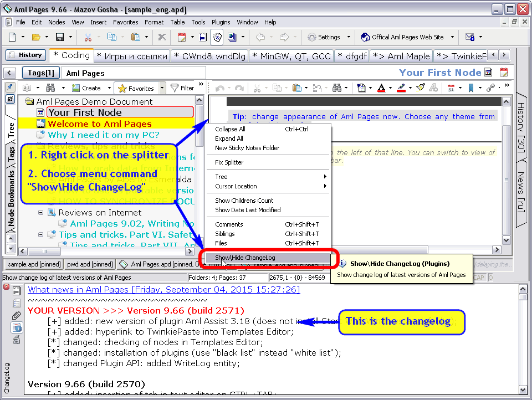Toggle Show Childrens Count option
Image resolution: width=532 pixels, height=400 pixels.
(x=244, y=201)
